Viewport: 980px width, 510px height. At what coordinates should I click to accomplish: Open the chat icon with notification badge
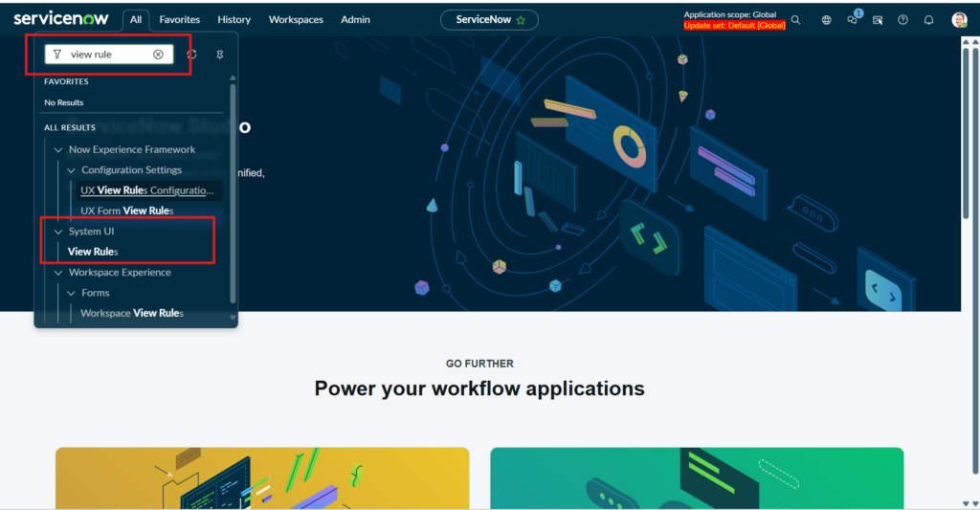click(852, 20)
